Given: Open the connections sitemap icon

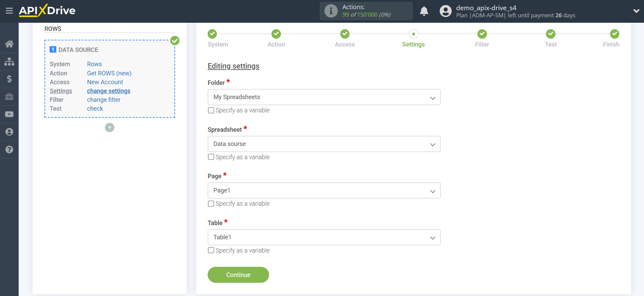Looking at the screenshot, I should (9, 61).
